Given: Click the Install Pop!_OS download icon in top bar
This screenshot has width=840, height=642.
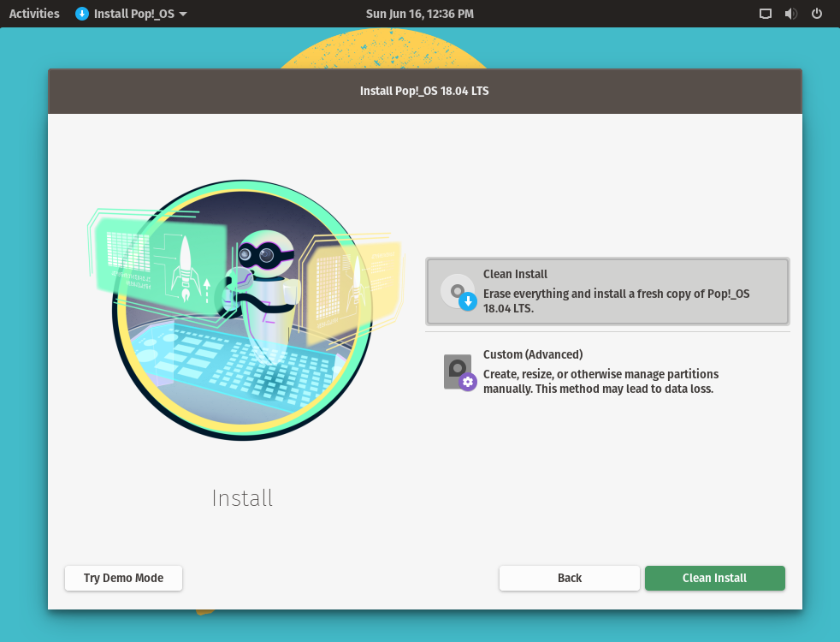Looking at the screenshot, I should tap(82, 14).
